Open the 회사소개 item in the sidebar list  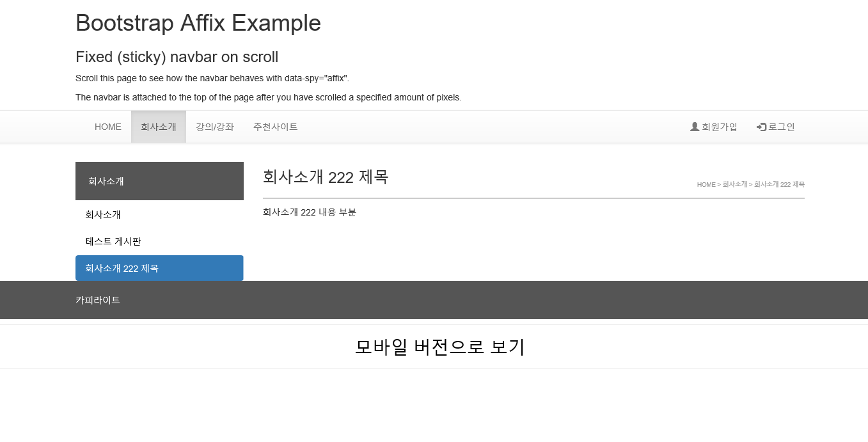(103, 214)
